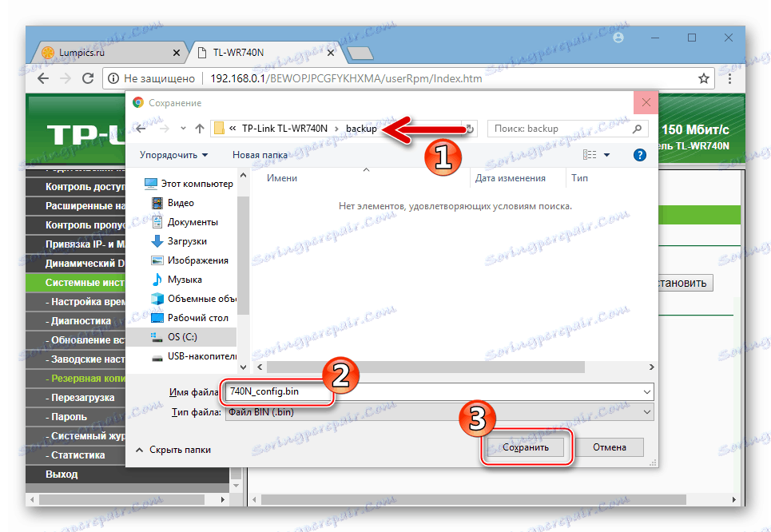The image size is (771, 532).
Task: Expand the breadcrumb overflow chevron
Action: pos(232,129)
